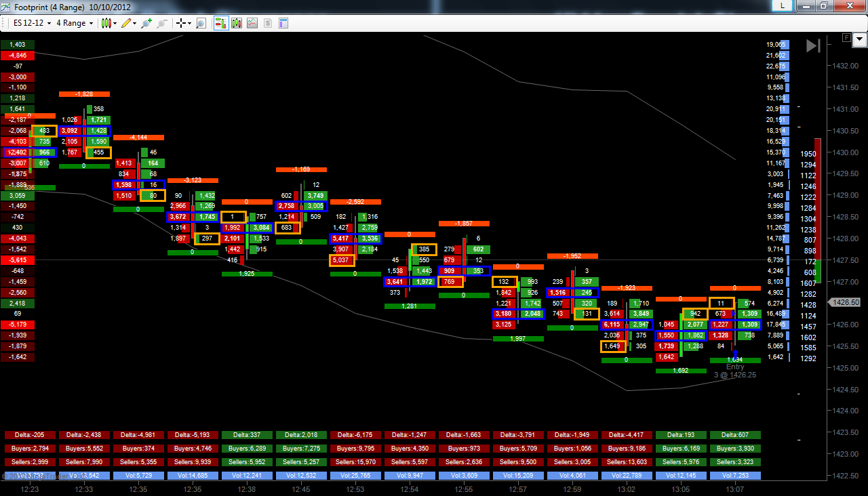Select the Delta:337 summary cell

point(247,435)
